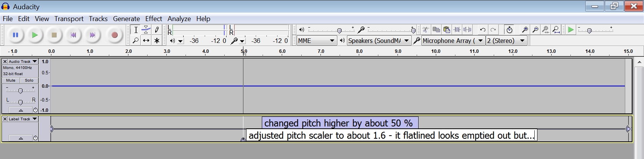Image resolution: width=644 pixels, height=159 pixels.
Task: Open the Effect menu
Action: point(153,19)
